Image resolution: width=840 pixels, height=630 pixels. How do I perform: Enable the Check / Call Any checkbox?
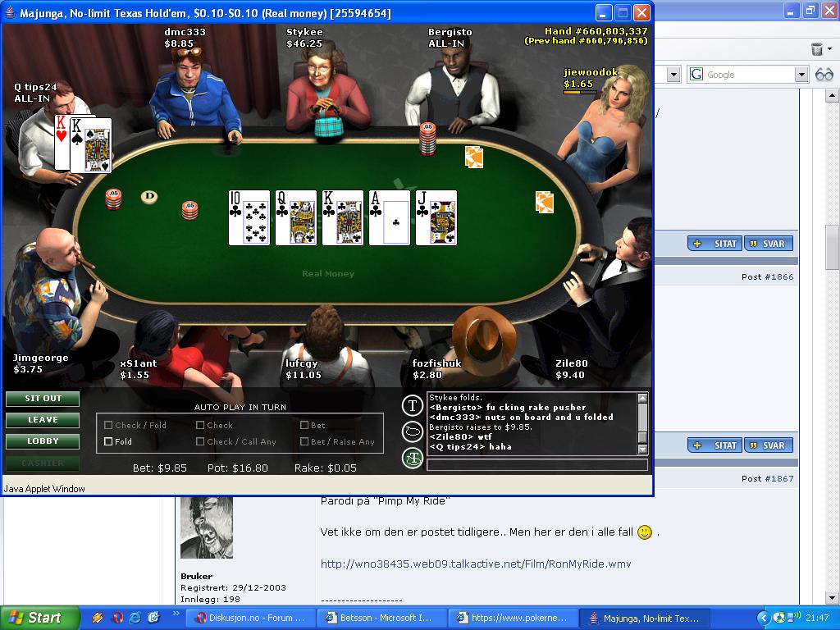[200, 441]
